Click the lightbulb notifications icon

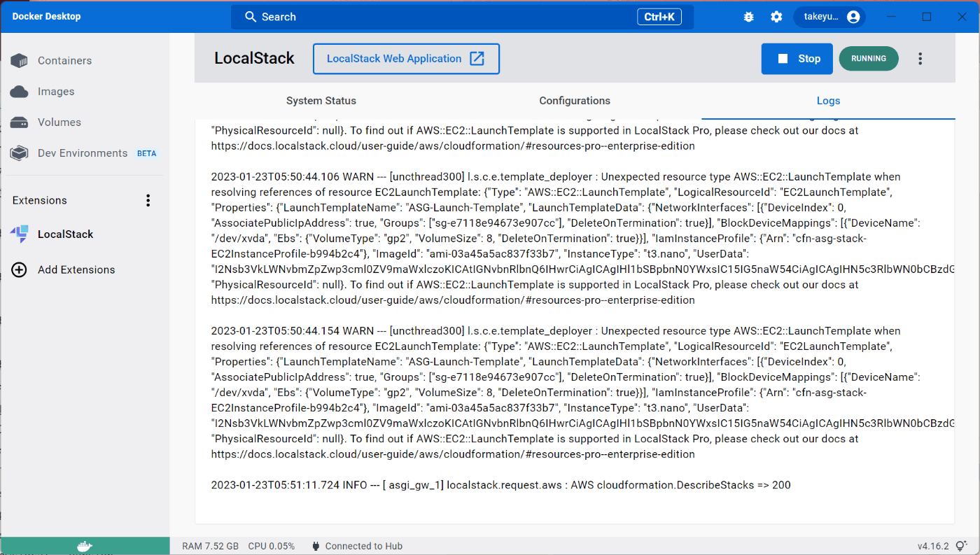point(962,546)
